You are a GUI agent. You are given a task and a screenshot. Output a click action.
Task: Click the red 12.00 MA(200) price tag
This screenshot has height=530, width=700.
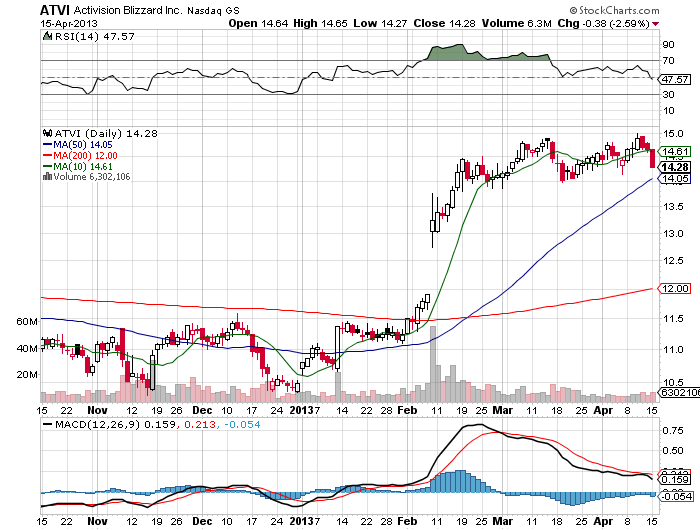pyautogui.click(x=675, y=288)
